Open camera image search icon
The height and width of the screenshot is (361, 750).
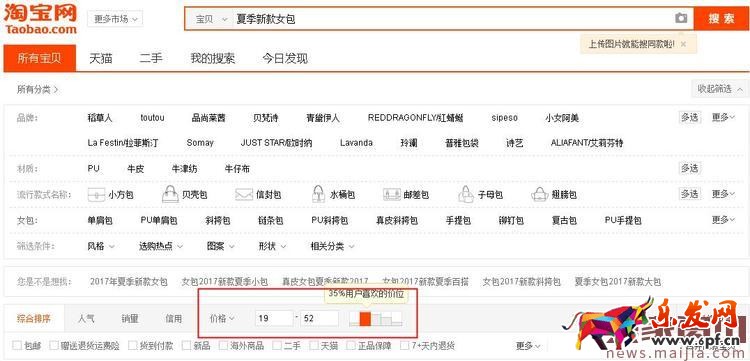pyautogui.click(x=681, y=18)
